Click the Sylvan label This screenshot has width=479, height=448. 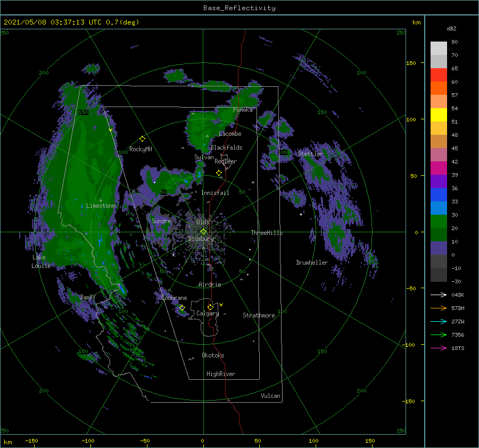point(204,157)
